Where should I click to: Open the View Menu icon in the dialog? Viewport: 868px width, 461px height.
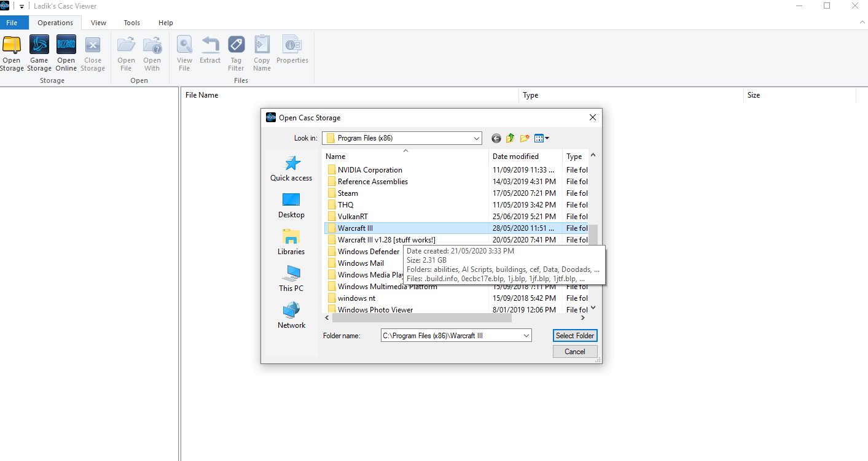coord(541,138)
